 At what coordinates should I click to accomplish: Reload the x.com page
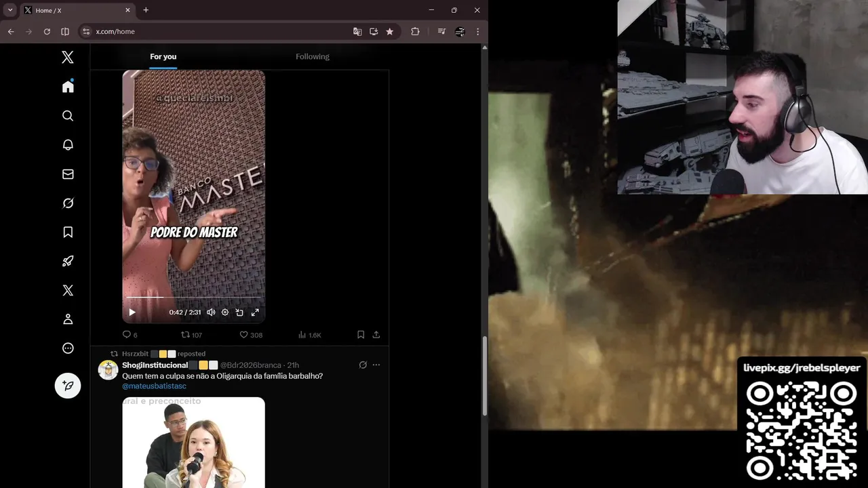(x=47, y=31)
